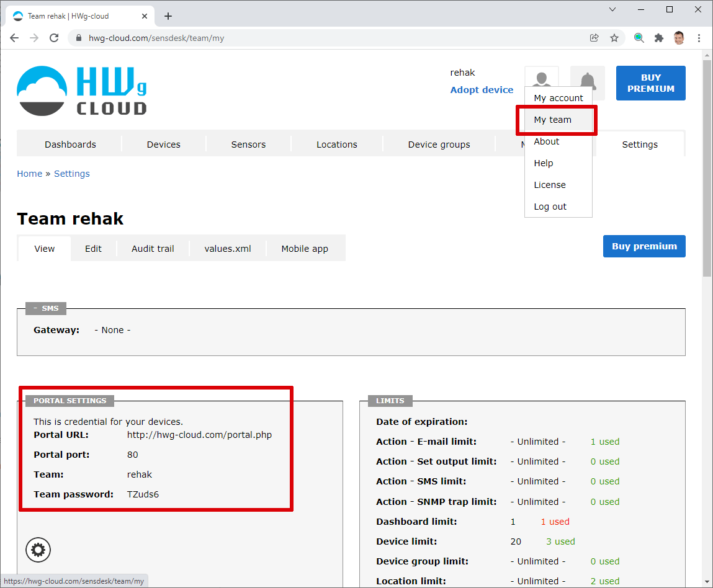This screenshot has width=713, height=588.
Task: Click the Settings breadcrumb link
Action: pyautogui.click(x=72, y=174)
